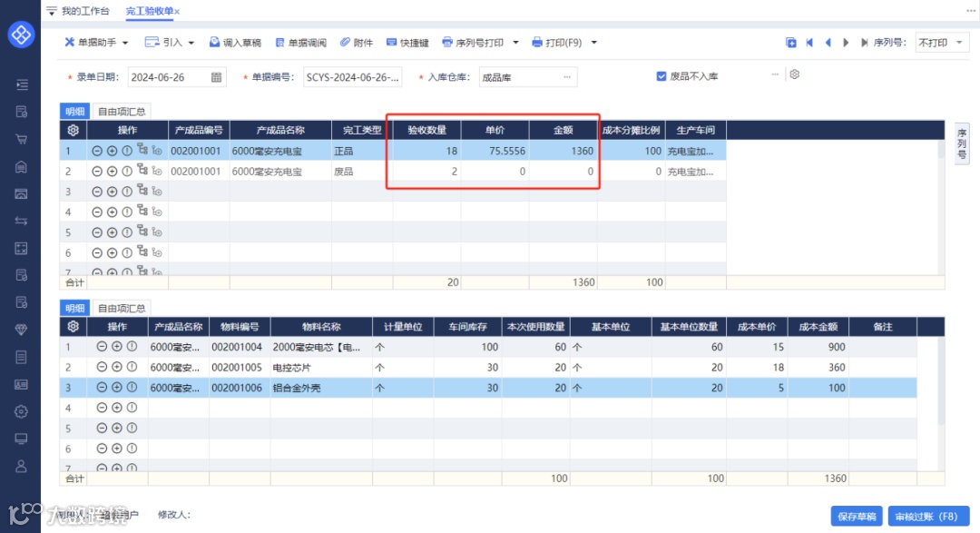Click material row 铝合金外壳
This screenshot has height=533, width=980.
488,387
